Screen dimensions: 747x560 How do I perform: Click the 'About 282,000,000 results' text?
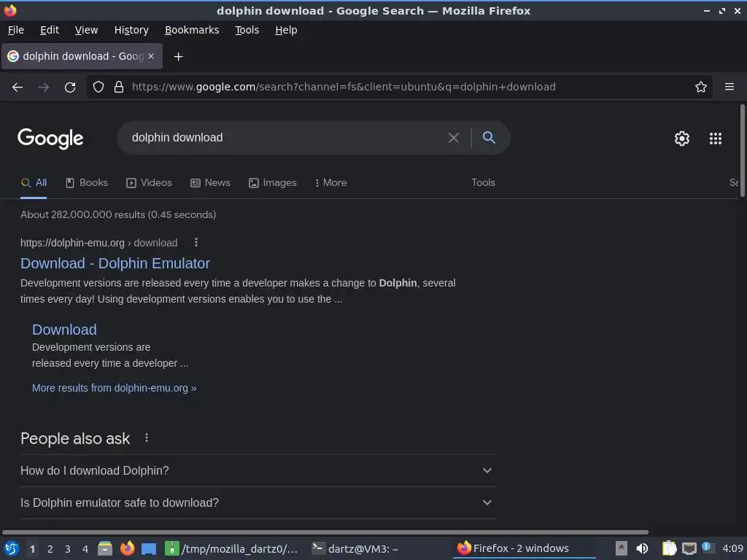[x=118, y=215]
